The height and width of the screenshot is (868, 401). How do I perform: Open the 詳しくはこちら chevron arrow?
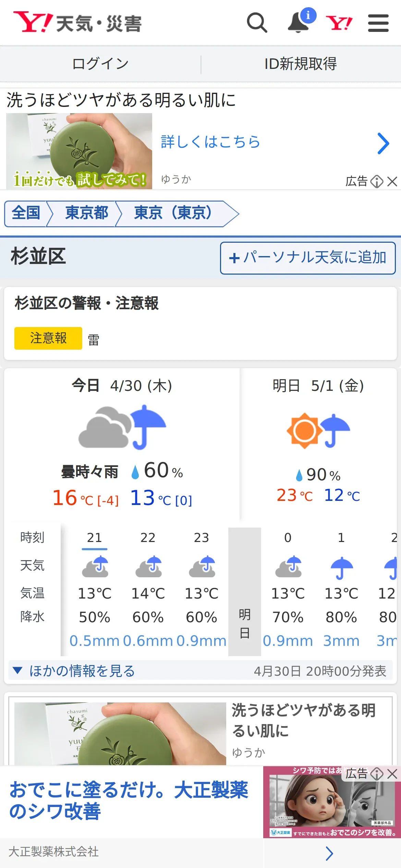coord(383,143)
